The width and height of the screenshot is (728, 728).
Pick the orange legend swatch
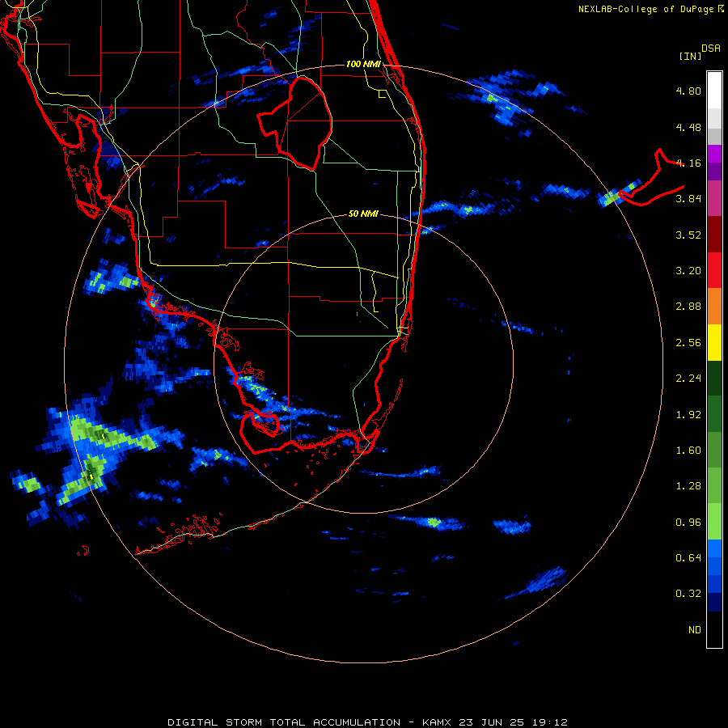point(714,307)
